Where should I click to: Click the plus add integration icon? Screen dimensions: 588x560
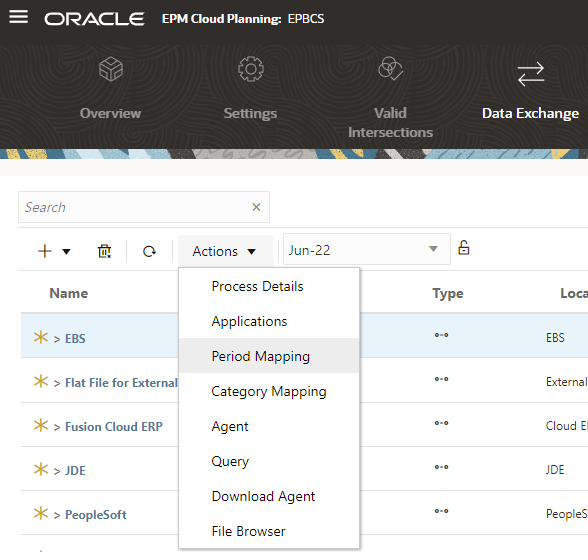coord(45,251)
